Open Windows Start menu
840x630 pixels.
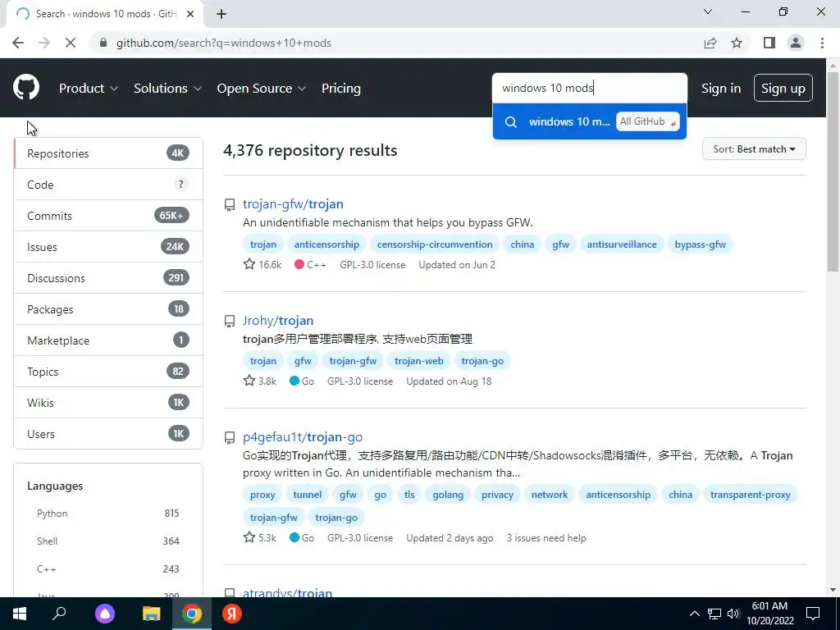click(20, 614)
